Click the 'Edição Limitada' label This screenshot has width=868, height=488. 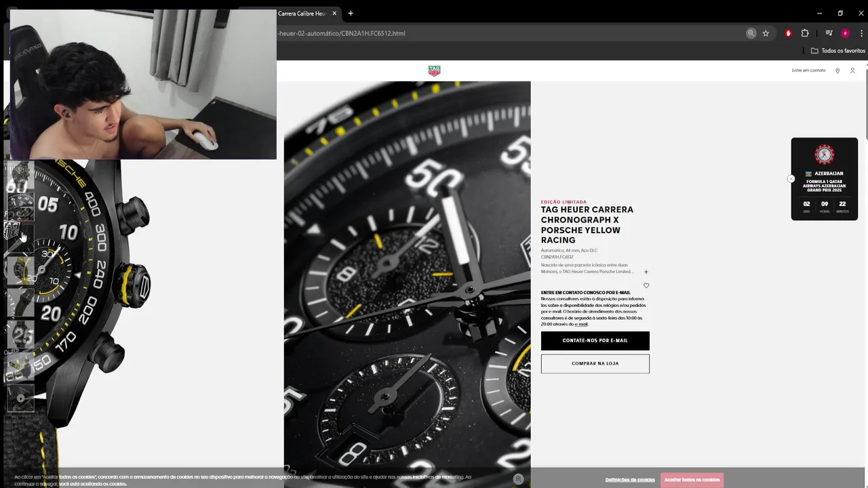click(564, 201)
